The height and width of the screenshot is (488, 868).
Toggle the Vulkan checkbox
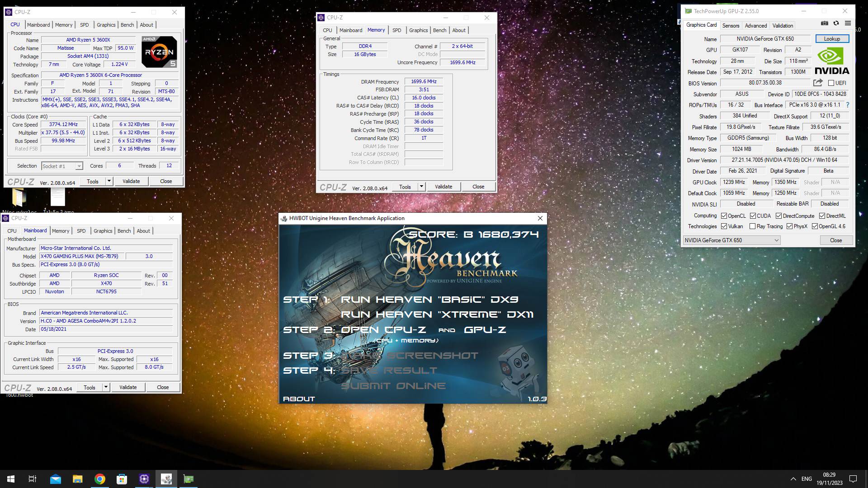(724, 226)
